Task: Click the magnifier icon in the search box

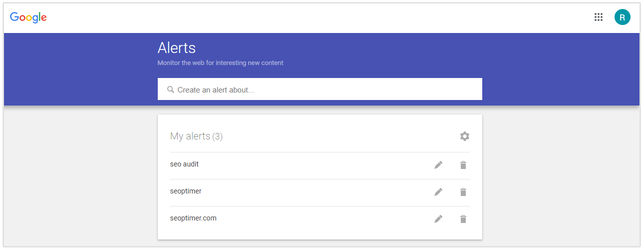Action: [171, 89]
